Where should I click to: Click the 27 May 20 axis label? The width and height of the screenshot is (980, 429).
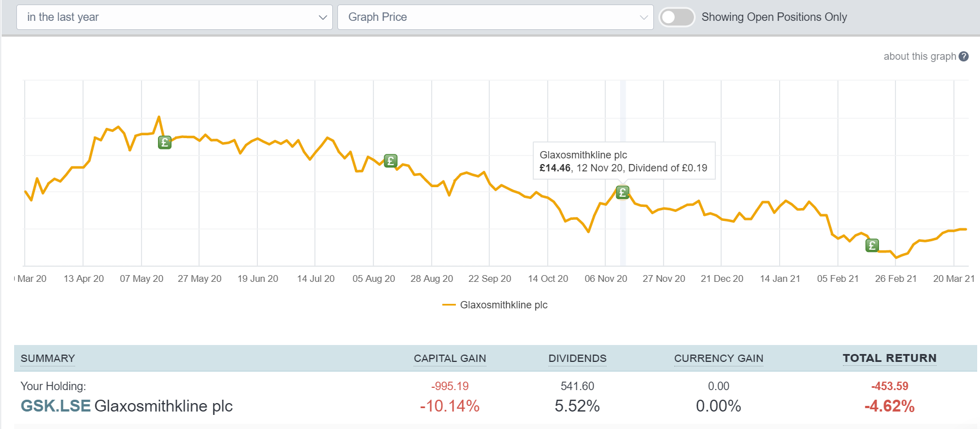click(200, 278)
